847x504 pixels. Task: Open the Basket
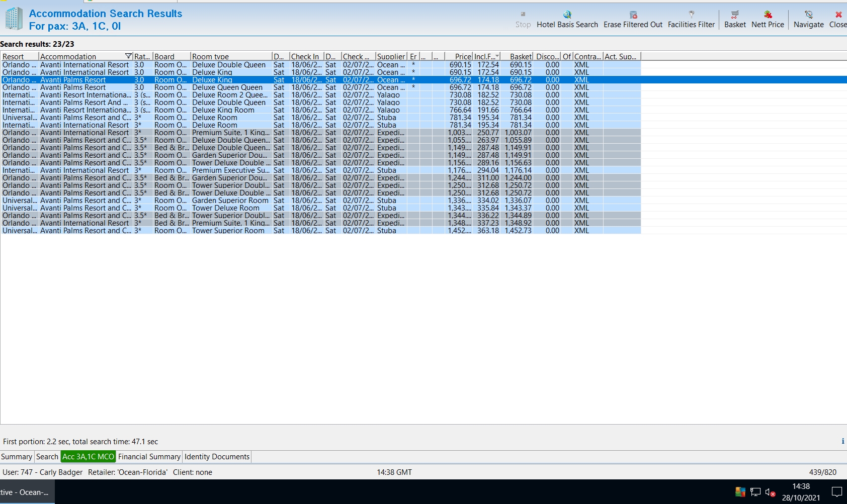coord(735,15)
